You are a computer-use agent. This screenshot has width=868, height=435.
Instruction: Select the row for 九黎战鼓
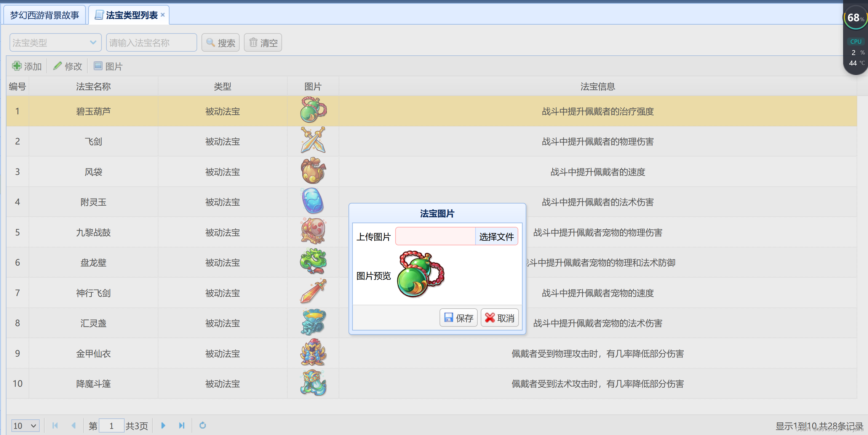93,232
